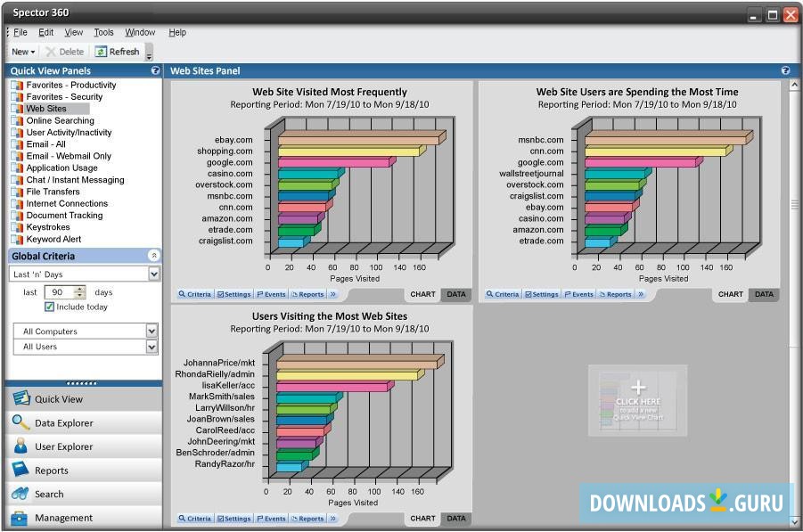
Task: Open the Help menu
Action: click(x=177, y=32)
